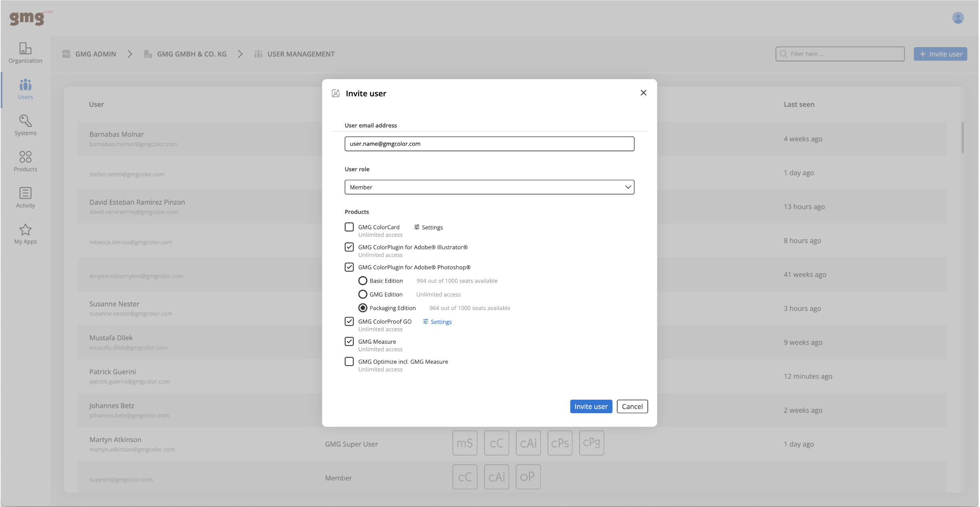
Task: Click the GMG Super User role text
Action: click(351, 444)
